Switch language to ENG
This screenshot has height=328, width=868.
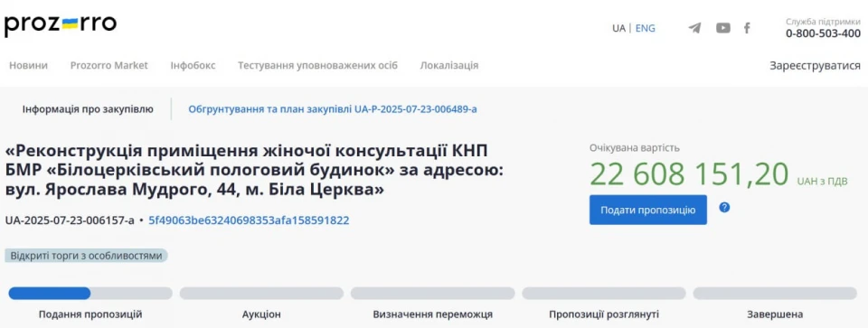click(645, 28)
